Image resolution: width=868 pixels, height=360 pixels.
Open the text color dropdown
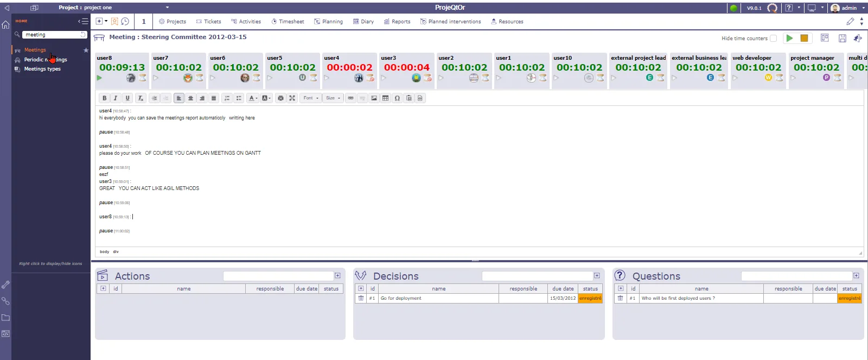pos(253,98)
